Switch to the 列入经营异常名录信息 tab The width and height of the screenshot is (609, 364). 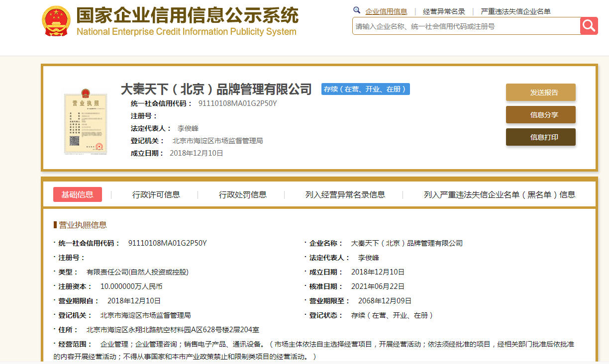345,194
